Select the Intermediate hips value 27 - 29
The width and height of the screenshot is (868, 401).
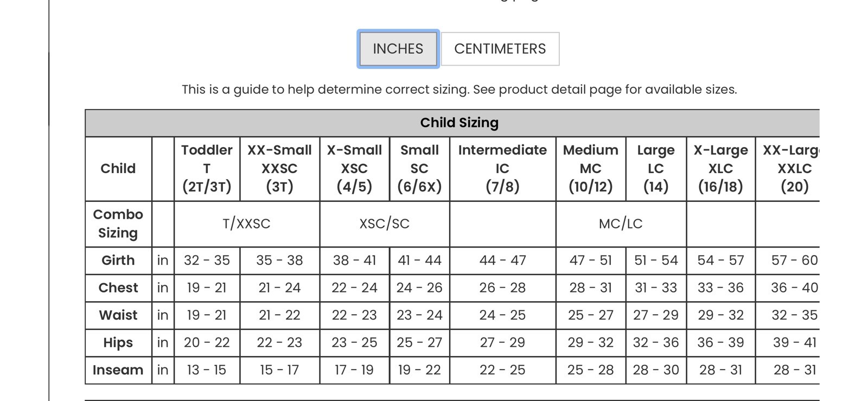coord(502,342)
